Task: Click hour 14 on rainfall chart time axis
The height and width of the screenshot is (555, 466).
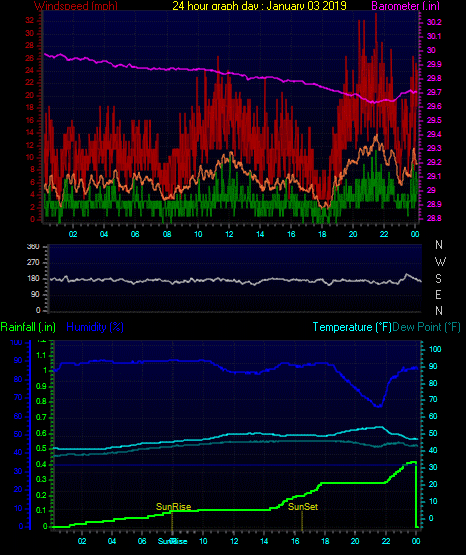Action: [264, 541]
